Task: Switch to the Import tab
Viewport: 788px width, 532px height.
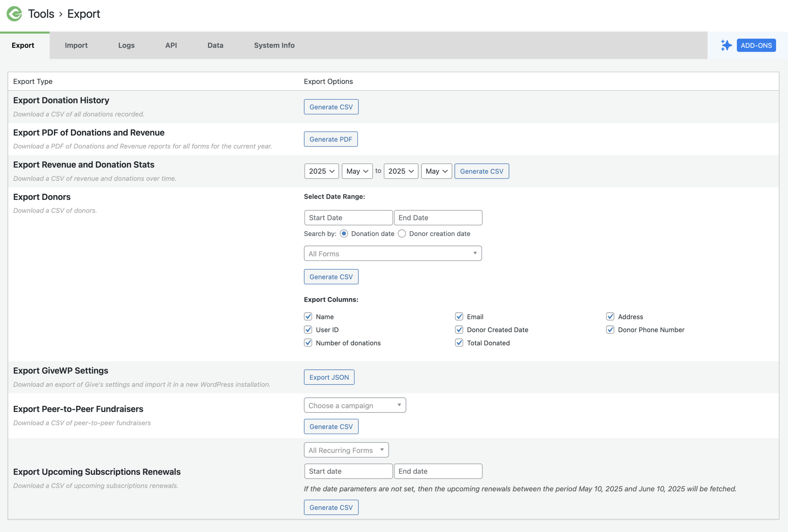Action: coord(76,45)
